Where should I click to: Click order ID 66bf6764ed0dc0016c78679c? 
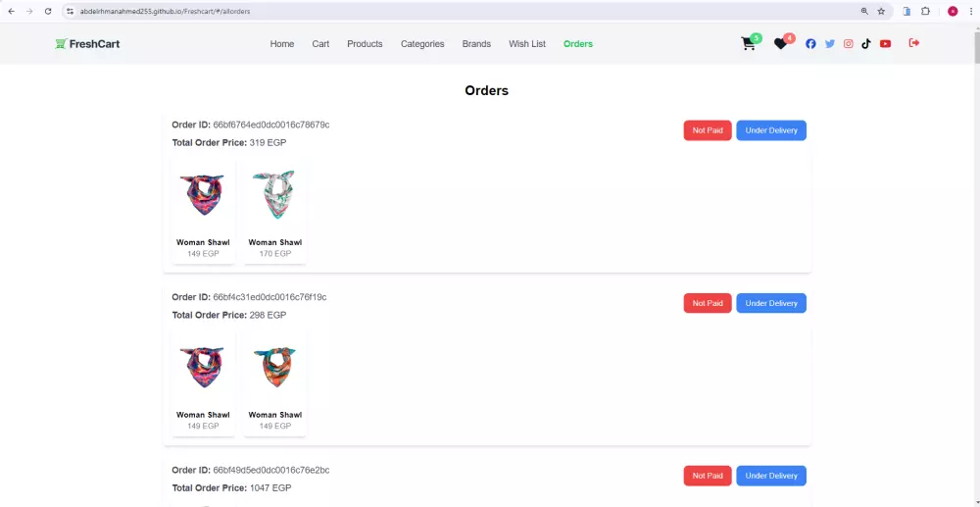(271, 125)
